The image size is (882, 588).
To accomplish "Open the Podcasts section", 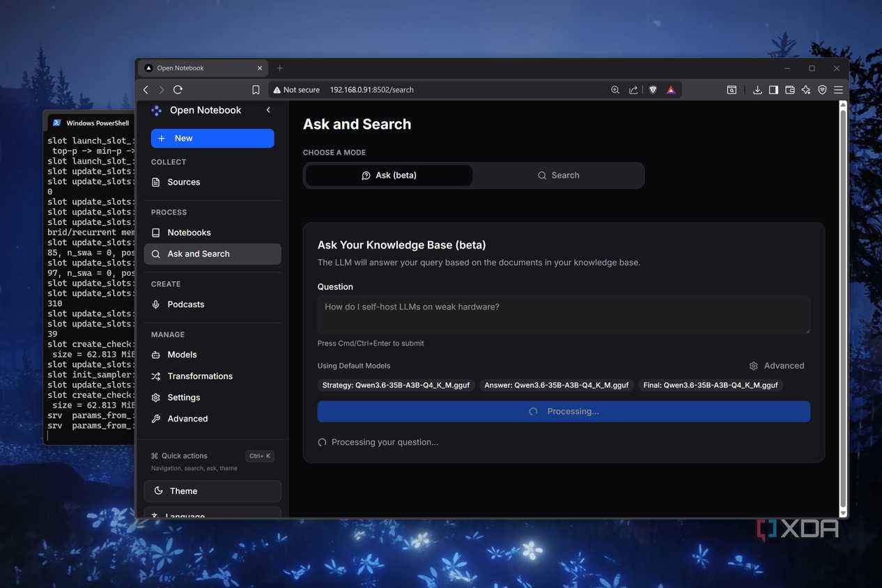I will pos(212,304).
